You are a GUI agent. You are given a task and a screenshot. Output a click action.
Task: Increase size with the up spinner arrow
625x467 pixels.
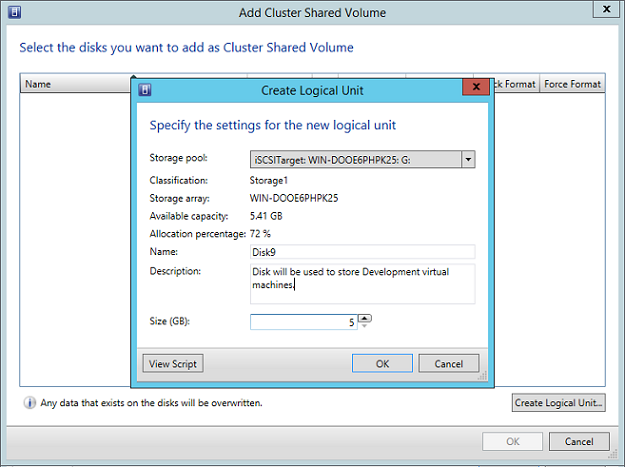[x=365, y=318]
